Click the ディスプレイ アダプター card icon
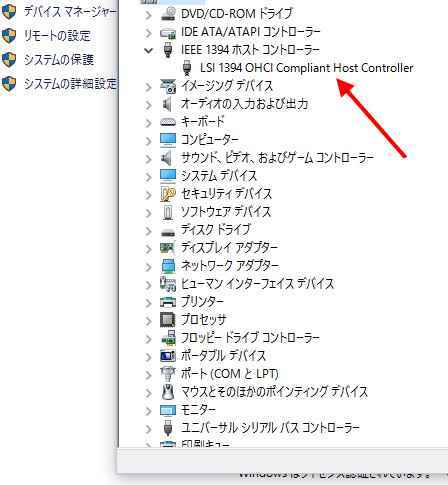Viewport: 448px width, 485px height. pyautogui.click(x=168, y=248)
